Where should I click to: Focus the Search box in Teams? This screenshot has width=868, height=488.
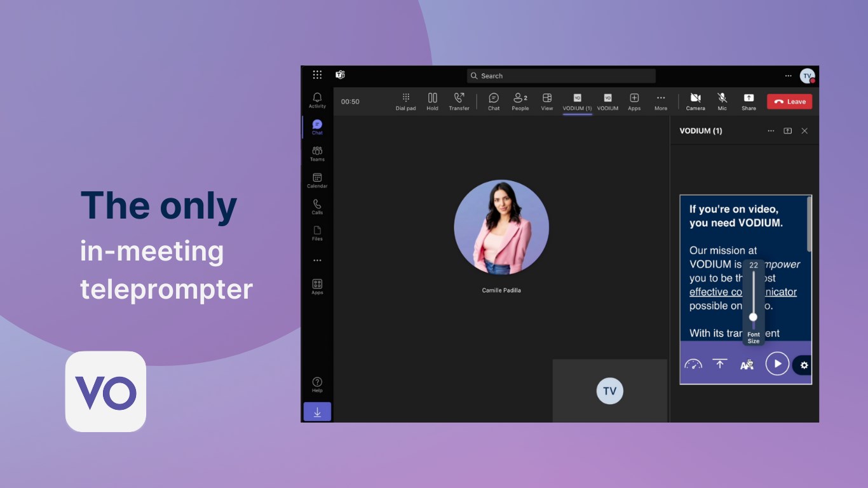(561, 76)
